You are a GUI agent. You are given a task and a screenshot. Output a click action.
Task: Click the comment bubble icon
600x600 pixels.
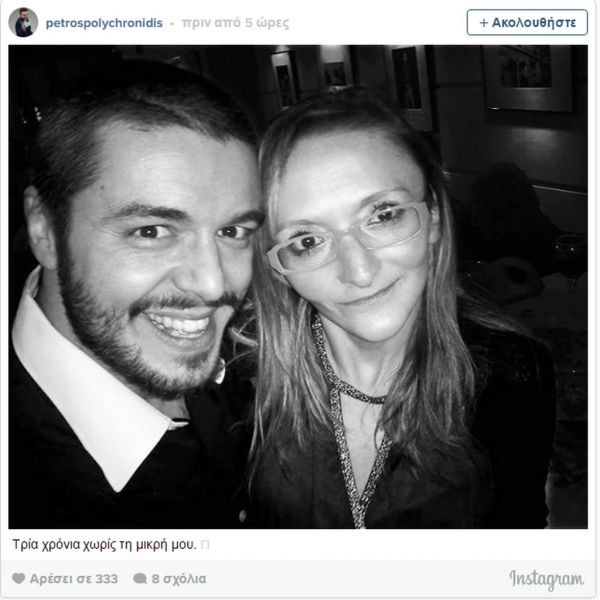coord(140,579)
